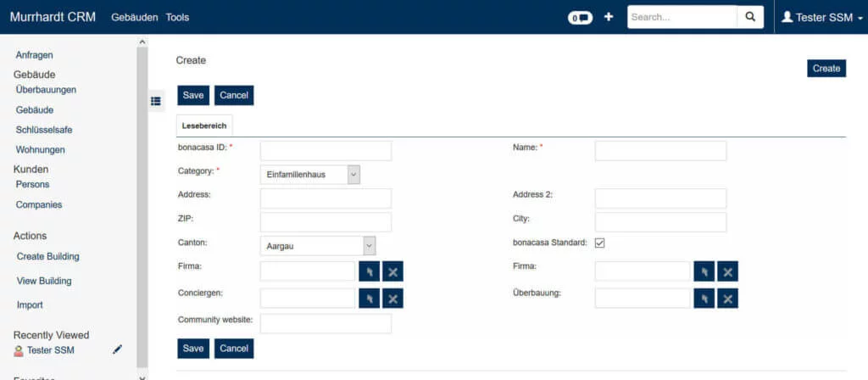The image size is (868, 380).
Task: Clear the left Firma field with X icon
Action: tap(392, 271)
